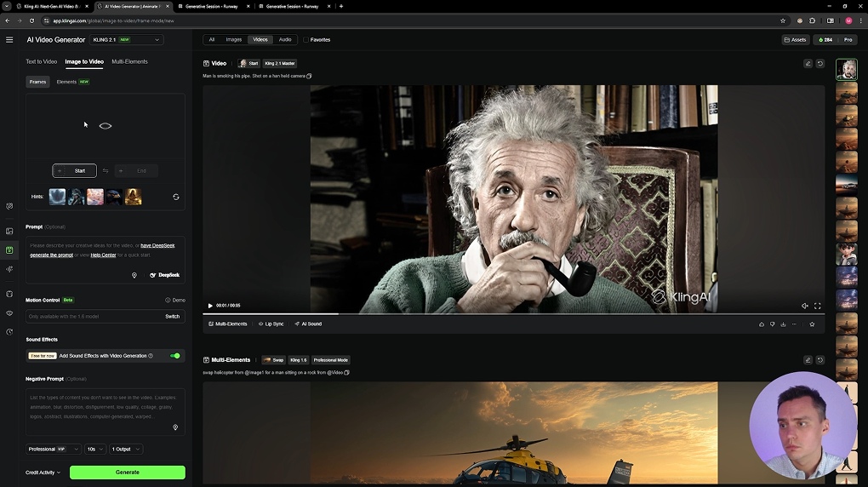Click the DeepSeek prompt button
Screen dimensions: 868x487
pyautogui.click(x=165, y=275)
